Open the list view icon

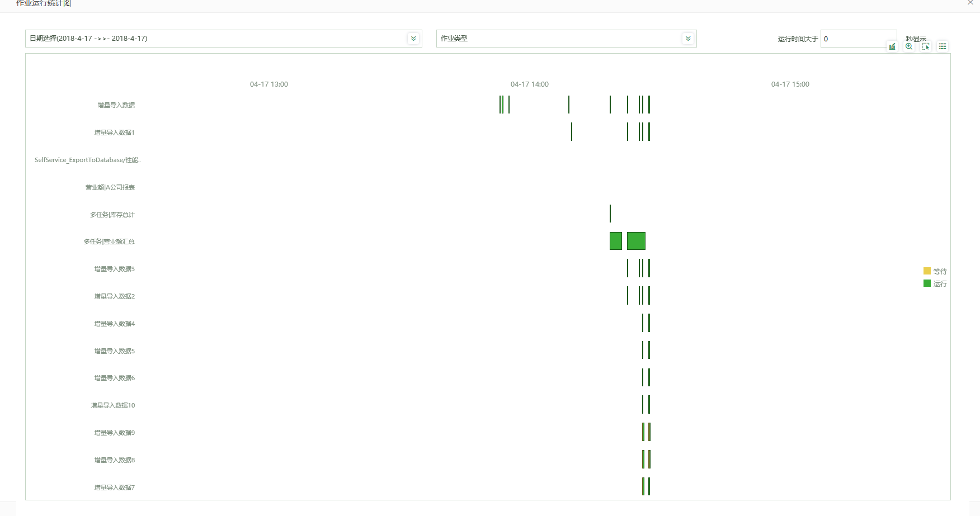[943, 46]
